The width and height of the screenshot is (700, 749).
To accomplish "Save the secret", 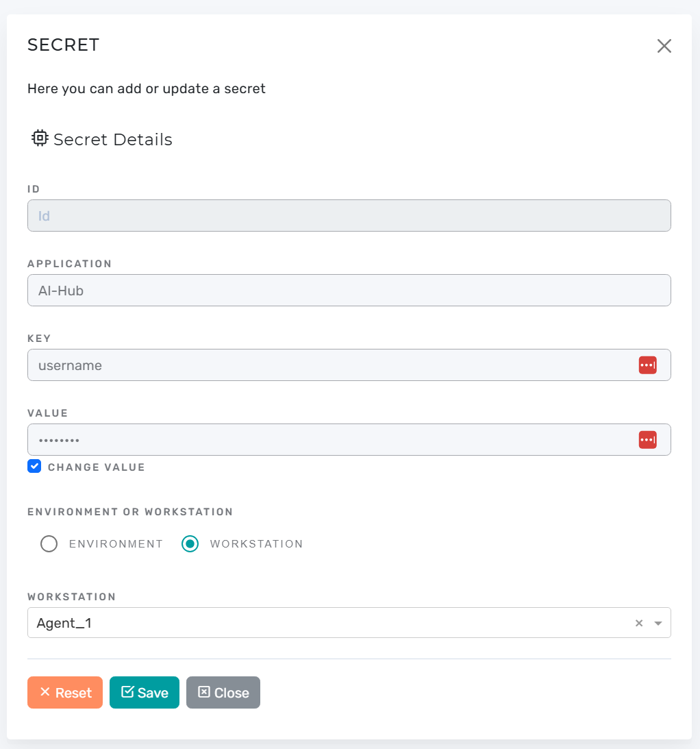I will 145,693.
